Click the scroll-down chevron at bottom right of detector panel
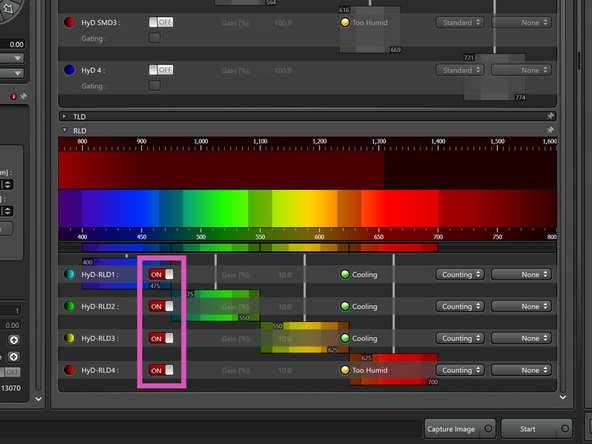 coord(563,397)
